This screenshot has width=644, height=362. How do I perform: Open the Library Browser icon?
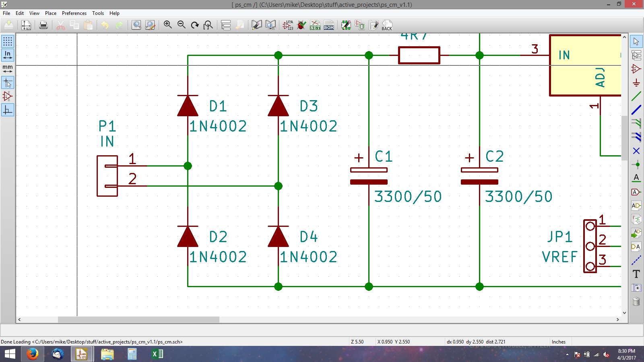(270, 25)
